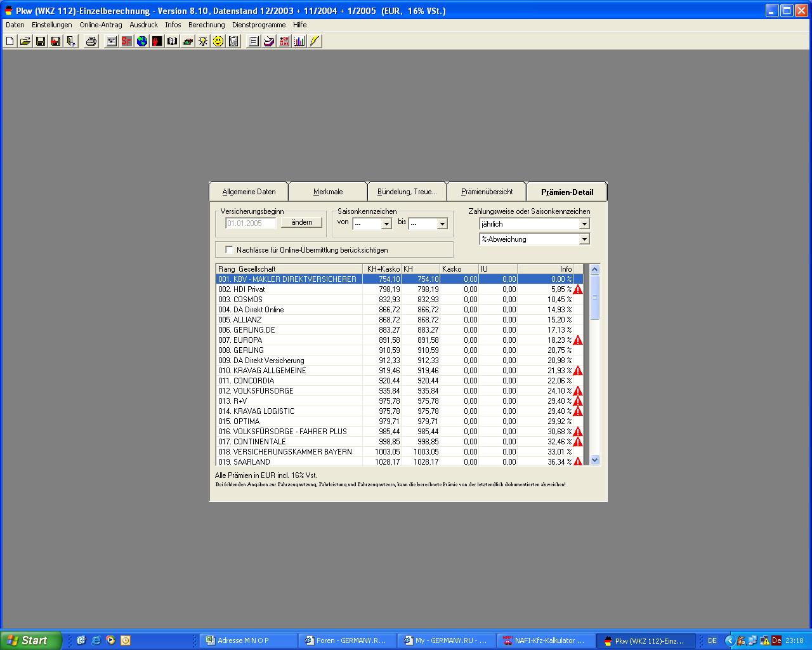Viewport: 812px width, 650px height.
Task: Open the Saisonkennzeichen 'bis' dropdown
Action: [x=442, y=224]
